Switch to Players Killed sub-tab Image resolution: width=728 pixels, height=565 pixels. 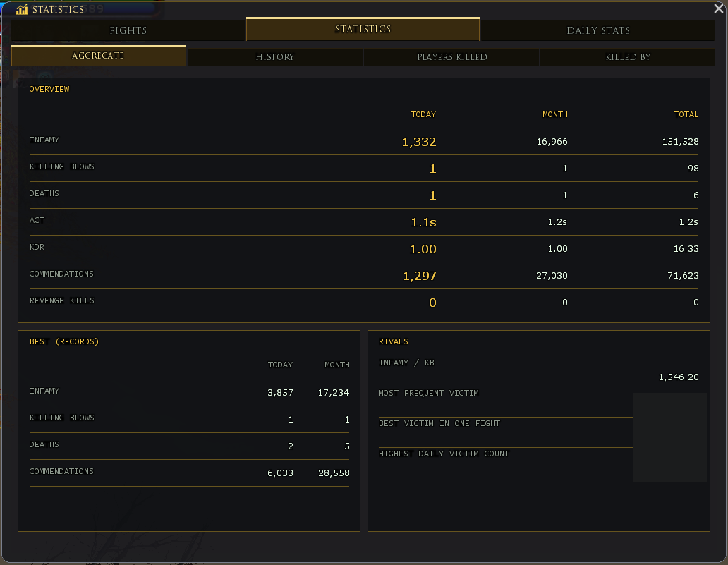pyautogui.click(x=451, y=57)
